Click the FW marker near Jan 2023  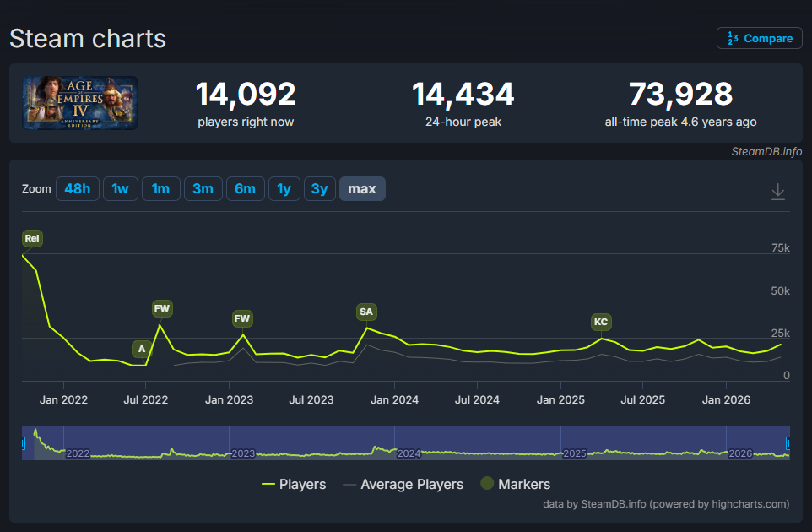pyautogui.click(x=242, y=318)
